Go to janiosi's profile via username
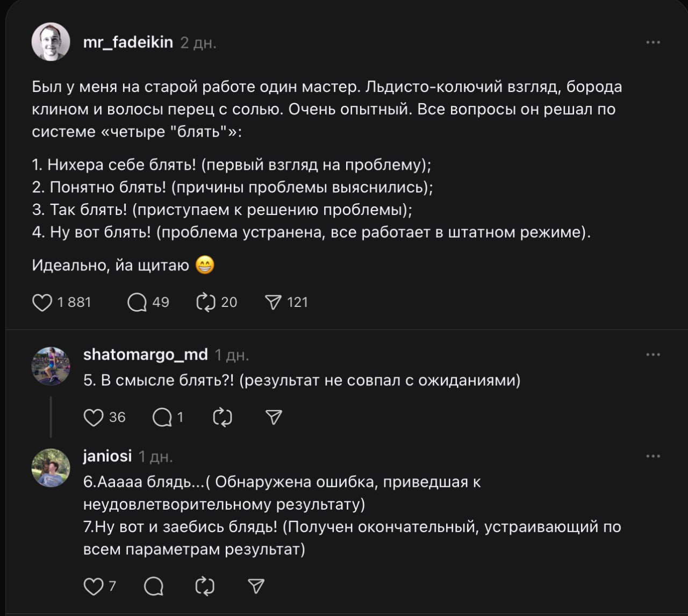The image size is (688, 616). coord(107,456)
